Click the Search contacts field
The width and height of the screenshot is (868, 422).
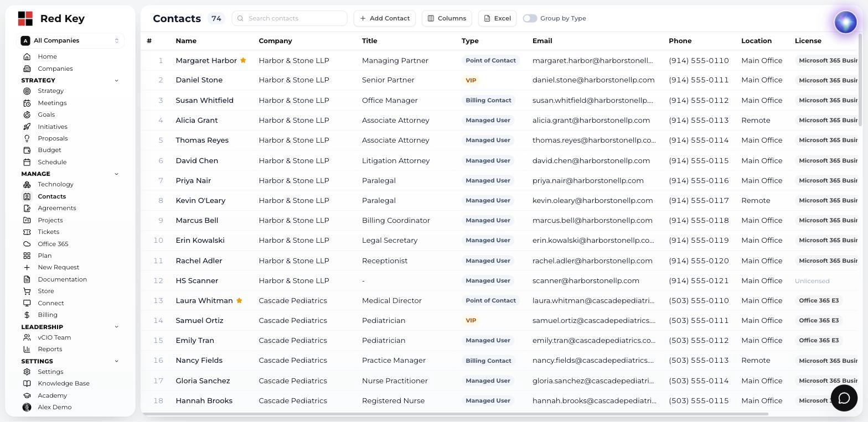click(x=290, y=18)
